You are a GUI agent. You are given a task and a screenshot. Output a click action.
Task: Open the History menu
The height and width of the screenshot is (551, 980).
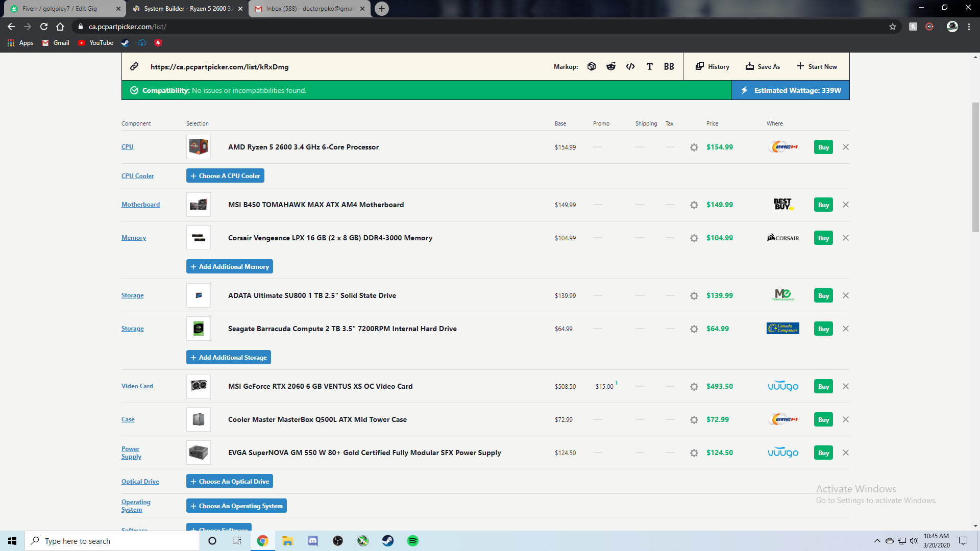(713, 66)
